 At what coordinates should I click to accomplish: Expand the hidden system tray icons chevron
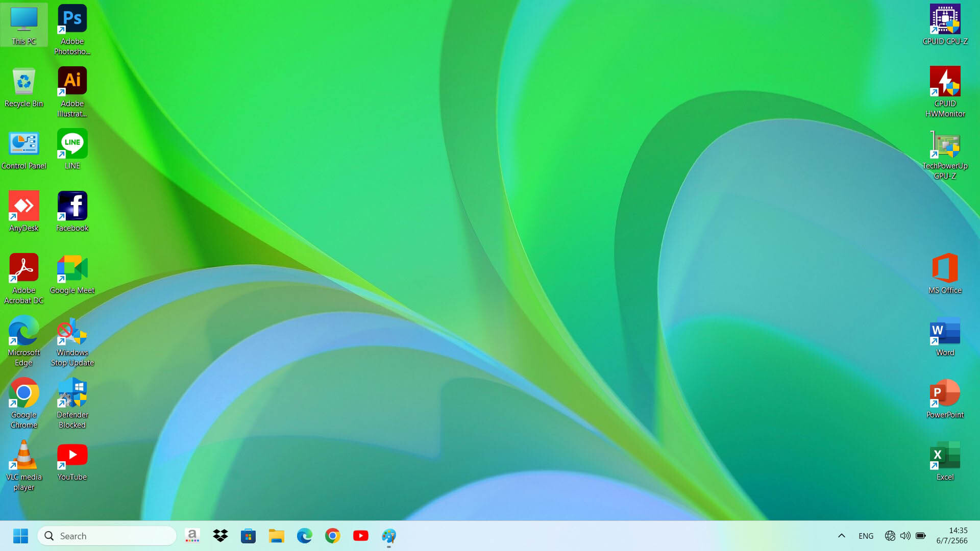842,536
